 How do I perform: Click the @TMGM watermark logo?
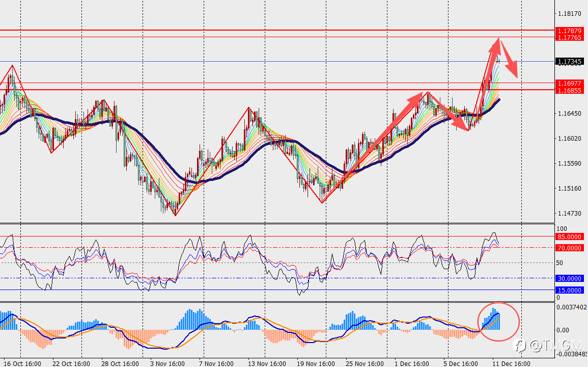547,346
